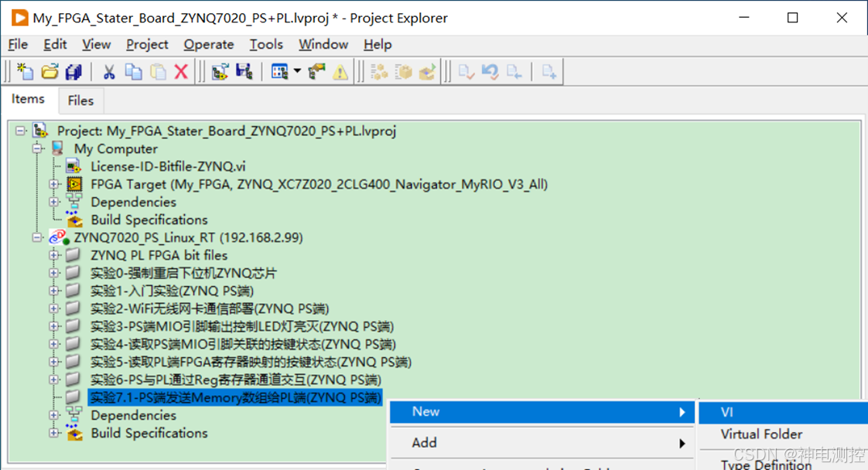
Task: Collapse the My Computer node
Action: (38, 148)
